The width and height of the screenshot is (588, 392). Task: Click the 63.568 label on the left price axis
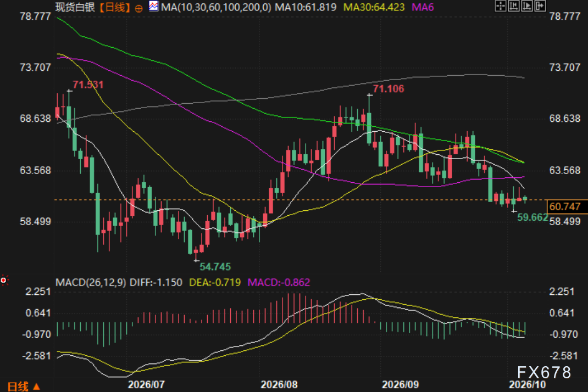tap(35, 171)
